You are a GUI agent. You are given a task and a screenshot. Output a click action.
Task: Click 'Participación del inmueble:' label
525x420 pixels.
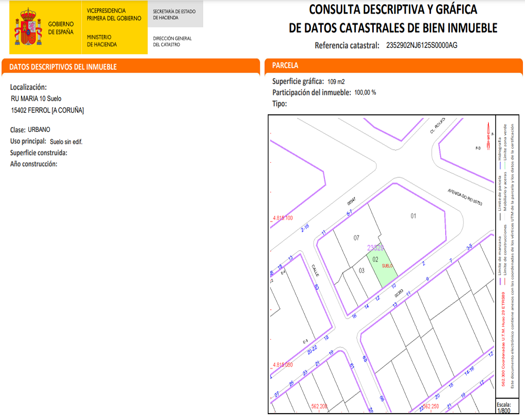[312, 92]
